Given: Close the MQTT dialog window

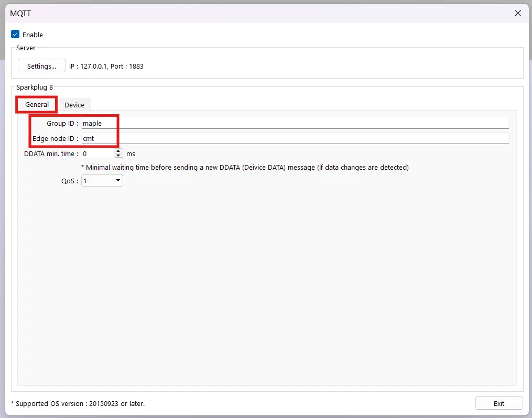Looking at the screenshot, I should [x=518, y=14].
